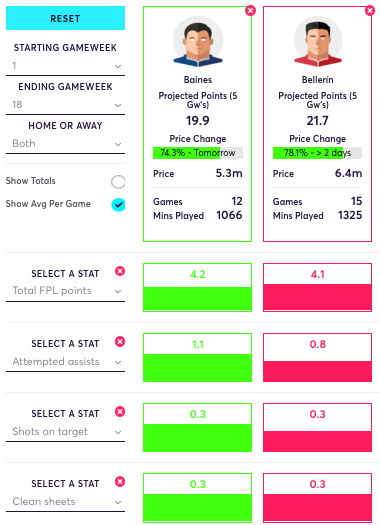Expand the Home or Away dropdown
Image resolution: width=380 pixels, height=525 pixels.
pos(65,144)
